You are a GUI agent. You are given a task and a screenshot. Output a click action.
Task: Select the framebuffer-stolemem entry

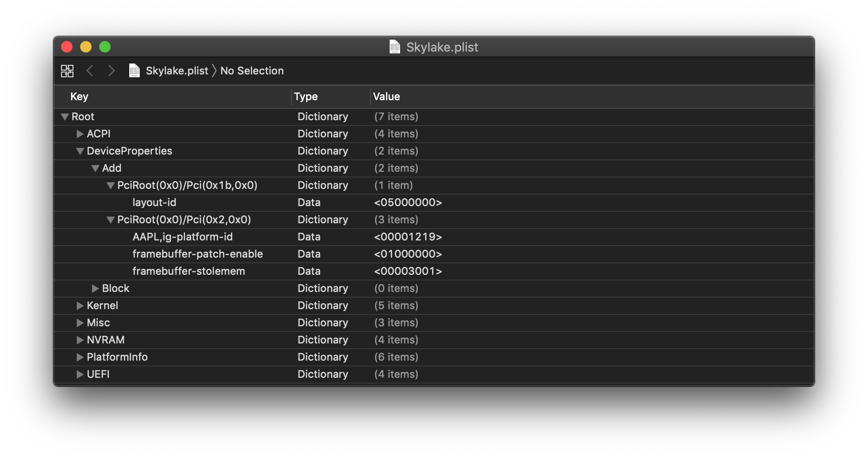click(189, 271)
